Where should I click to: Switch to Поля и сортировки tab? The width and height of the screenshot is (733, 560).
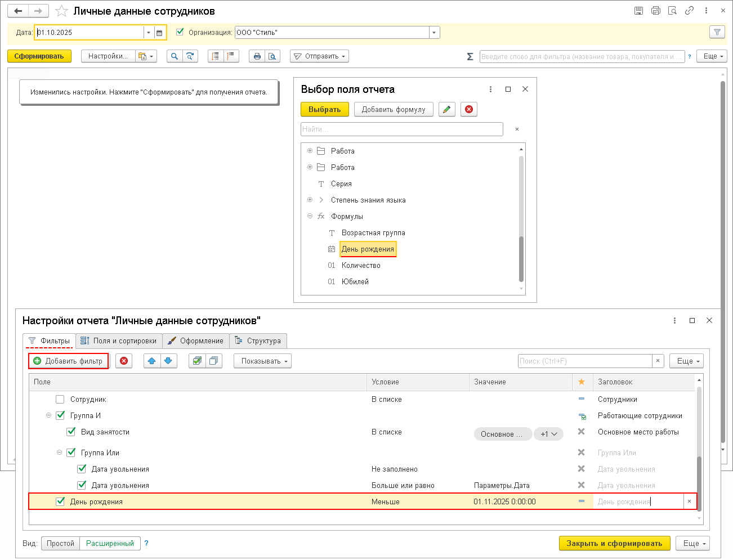point(119,341)
